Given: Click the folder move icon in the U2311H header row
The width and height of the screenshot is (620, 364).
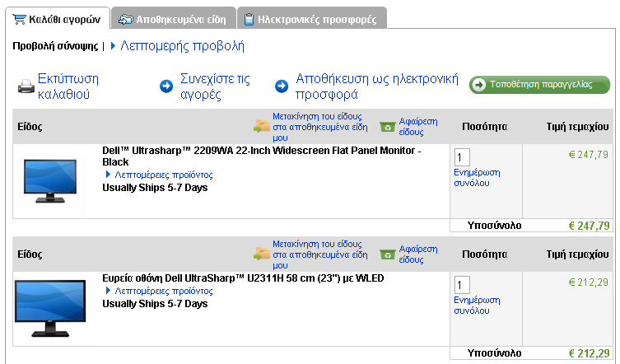Looking at the screenshot, I should pyautogui.click(x=262, y=253).
